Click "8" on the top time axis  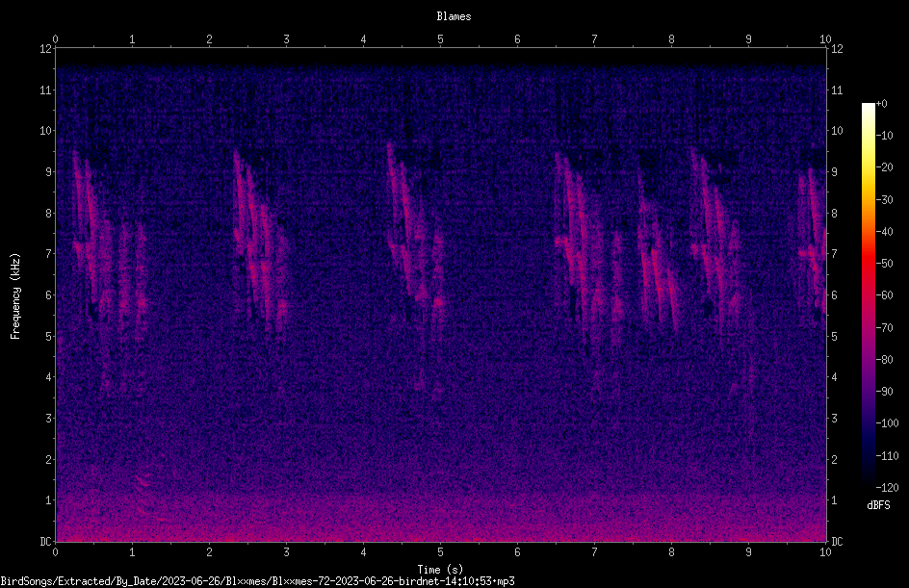(671, 39)
